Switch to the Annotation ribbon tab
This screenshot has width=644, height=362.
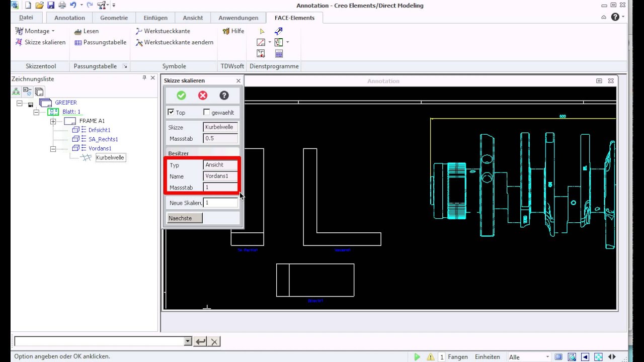[x=70, y=18]
